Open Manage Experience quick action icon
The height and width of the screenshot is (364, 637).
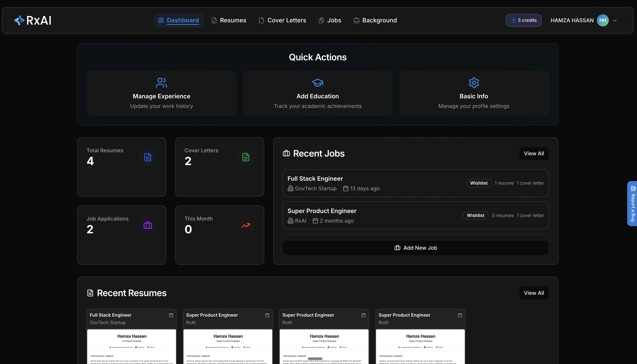coord(161,83)
